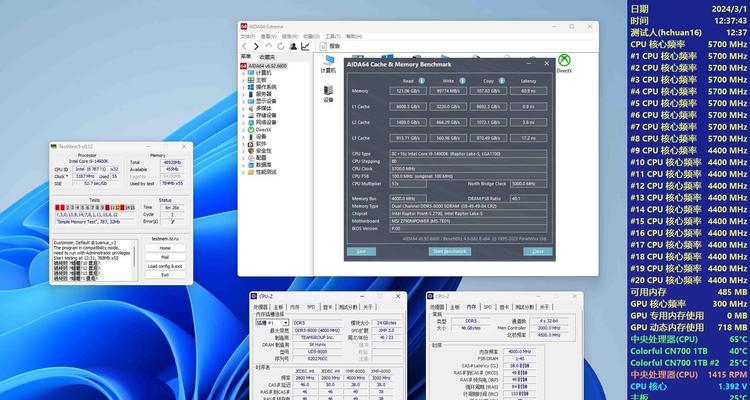Screen dimensions: 750x400
Task: Click the left CPU-Z window title icon
Action: tap(254, 296)
